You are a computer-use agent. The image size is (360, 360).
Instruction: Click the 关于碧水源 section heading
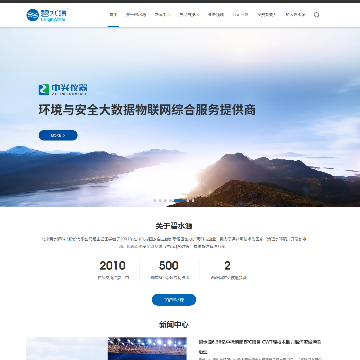coord(174,226)
